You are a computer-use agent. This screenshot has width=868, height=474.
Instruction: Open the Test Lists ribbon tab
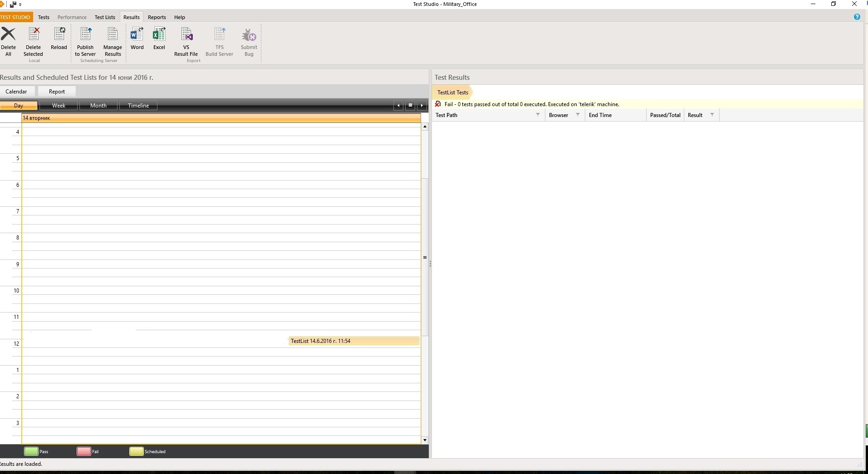105,17
